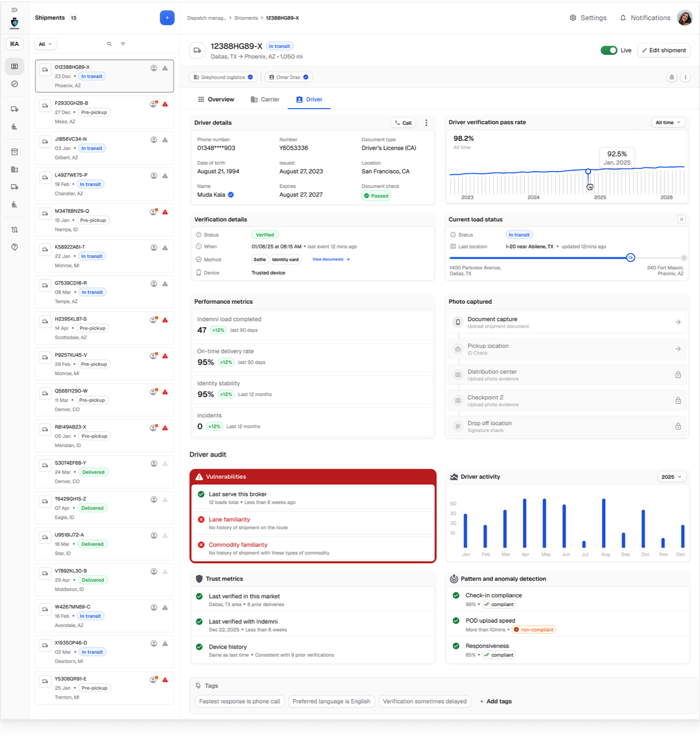Open the All time range dropdown
This screenshot has height=741, width=700.
coord(668,123)
